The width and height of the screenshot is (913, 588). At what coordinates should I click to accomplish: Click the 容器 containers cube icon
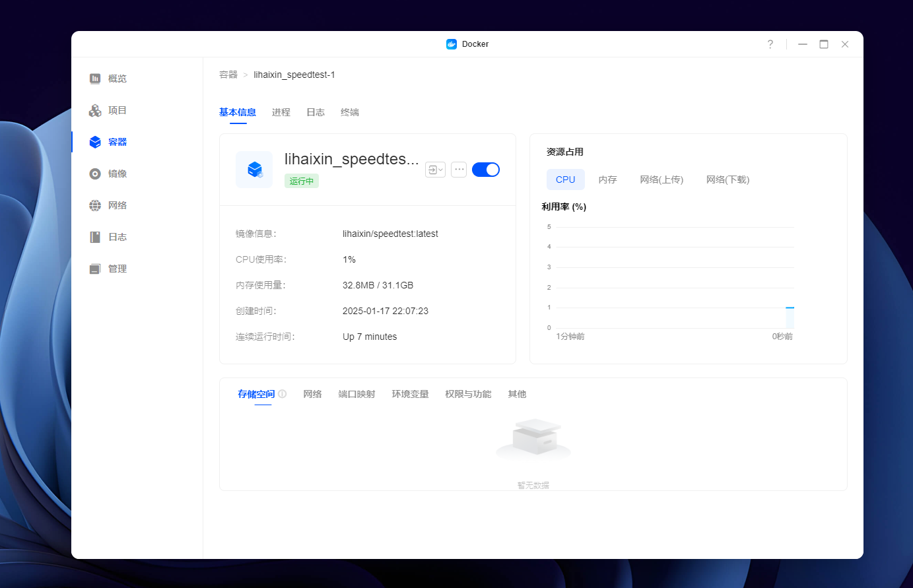pos(95,142)
